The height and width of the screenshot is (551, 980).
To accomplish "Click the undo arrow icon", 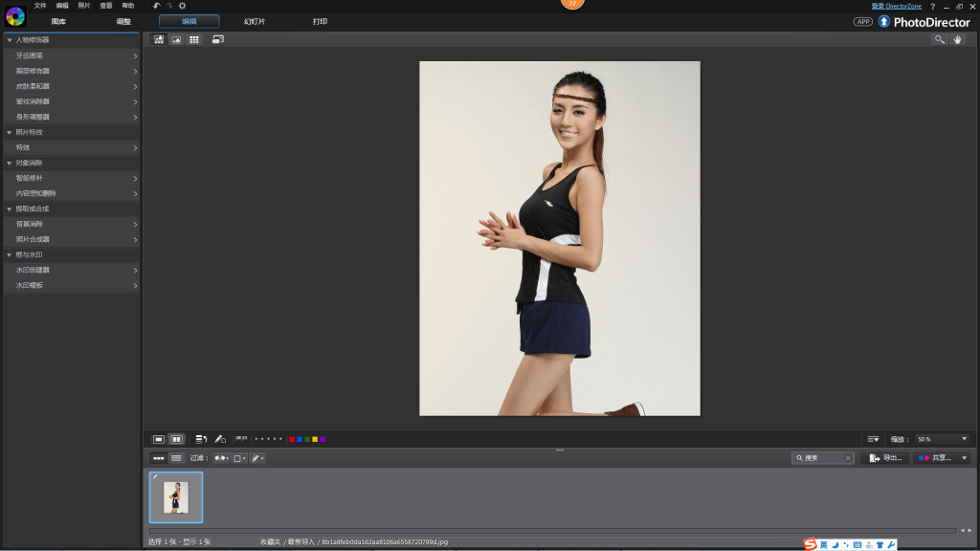I will point(157,6).
